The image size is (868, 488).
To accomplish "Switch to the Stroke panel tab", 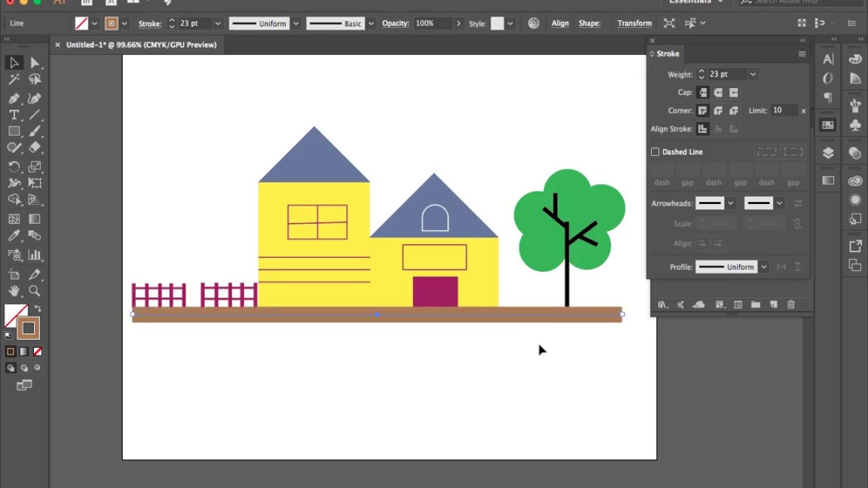I will pyautogui.click(x=667, y=54).
